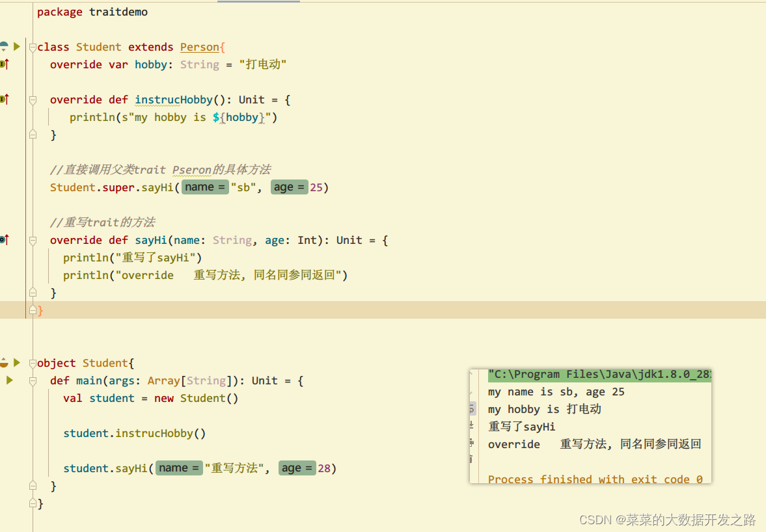Click 'age: Int' parameter in sayHi signature
This screenshot has width=766, height=532.
pos(291,240)
